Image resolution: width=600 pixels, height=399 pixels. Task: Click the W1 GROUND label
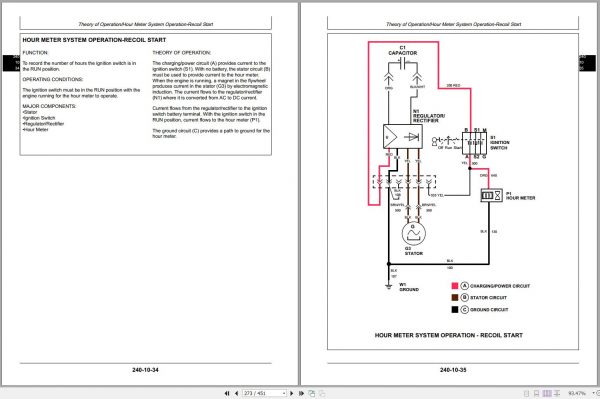(x=409, y=287)
